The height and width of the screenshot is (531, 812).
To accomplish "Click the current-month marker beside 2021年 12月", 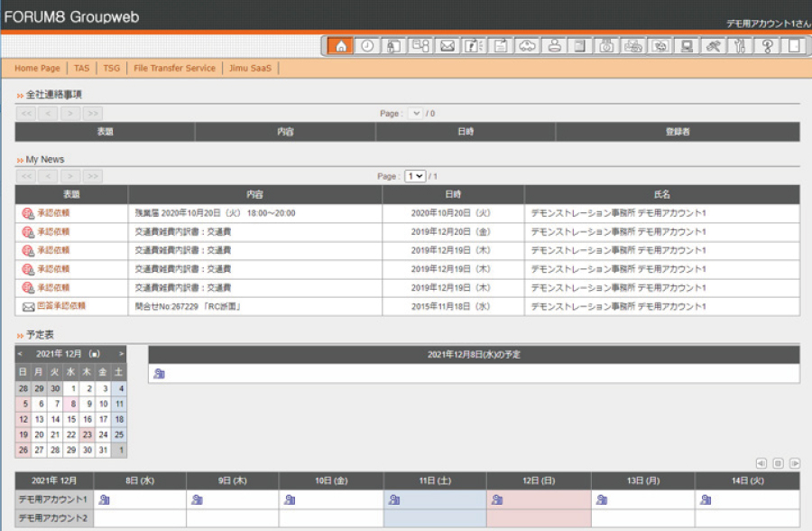I will pos(94,354).
